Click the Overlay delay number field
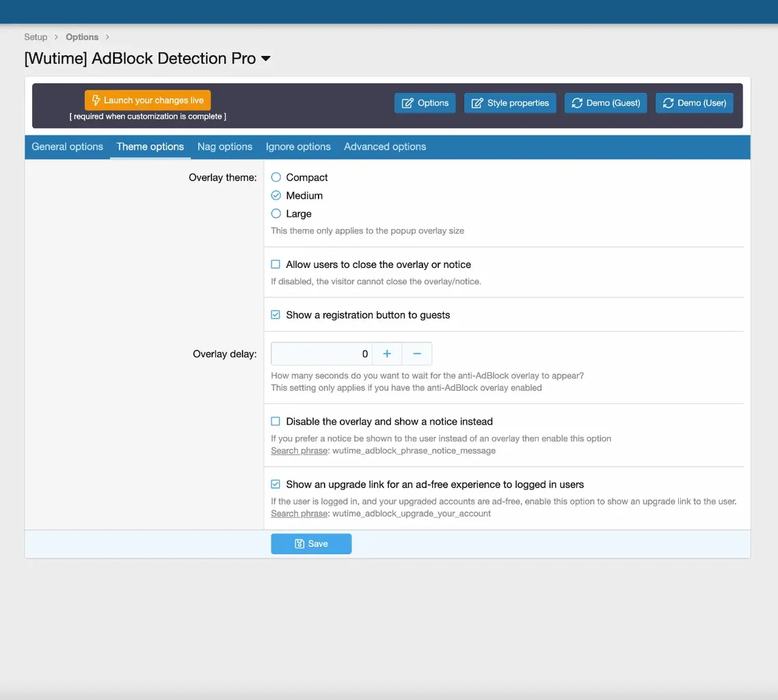This screenshot has width=778, height=700. coord(321,354)
